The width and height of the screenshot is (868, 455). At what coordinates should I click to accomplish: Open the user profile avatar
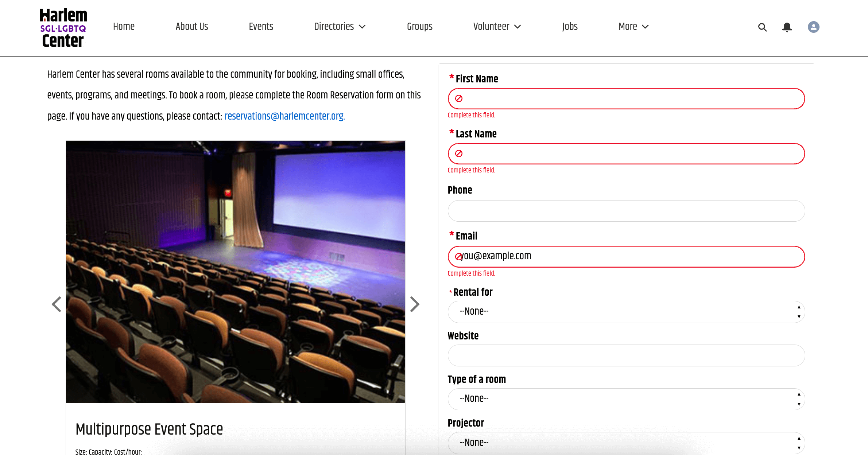pyautogui.click(x=813, y=27)
